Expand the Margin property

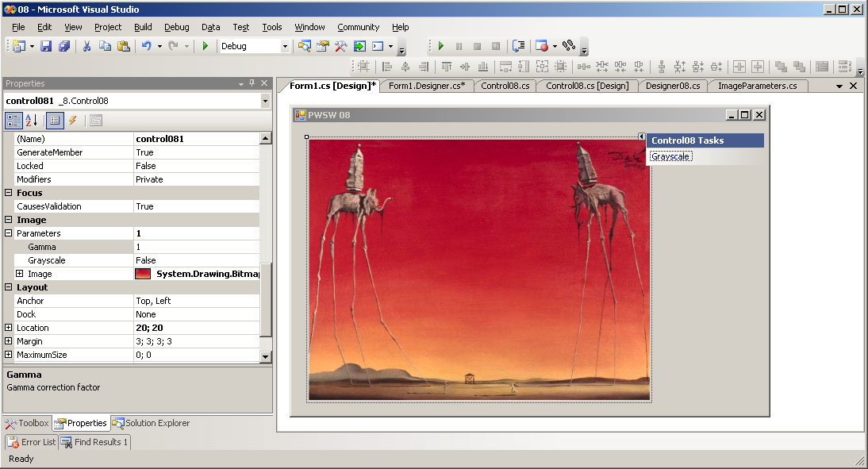[8, 341]
